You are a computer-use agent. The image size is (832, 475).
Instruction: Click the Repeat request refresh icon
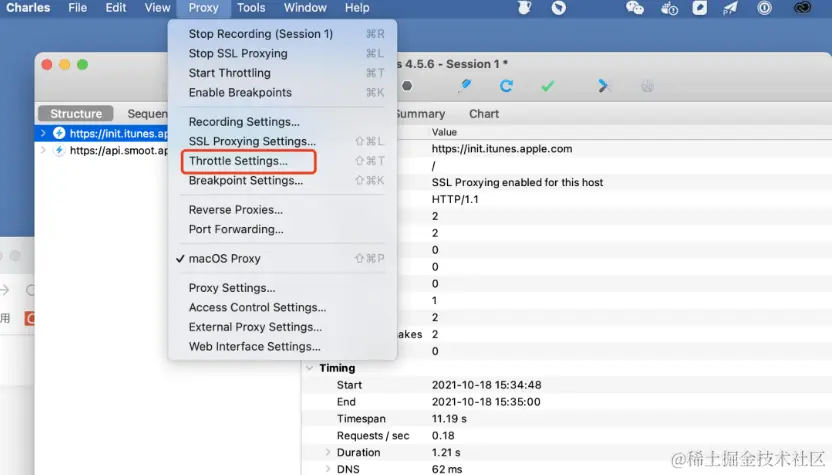(506, 85)
